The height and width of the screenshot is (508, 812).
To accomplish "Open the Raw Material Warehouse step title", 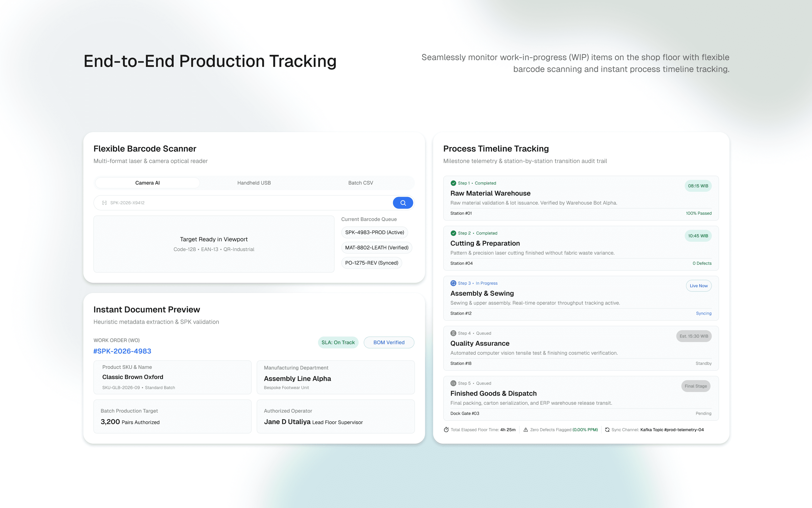I will click(x=490, y=193).
